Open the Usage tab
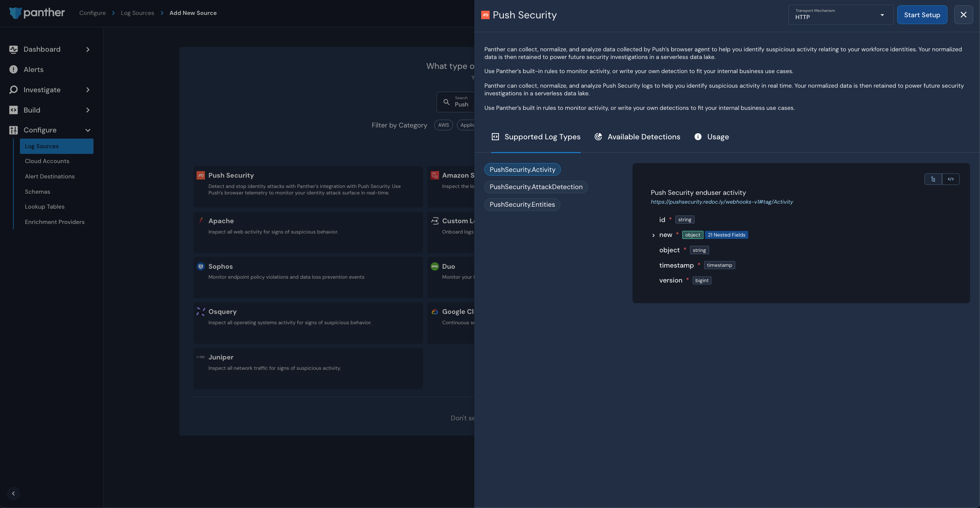This screenshot has width=980, height=508. [x=712, y=137]
